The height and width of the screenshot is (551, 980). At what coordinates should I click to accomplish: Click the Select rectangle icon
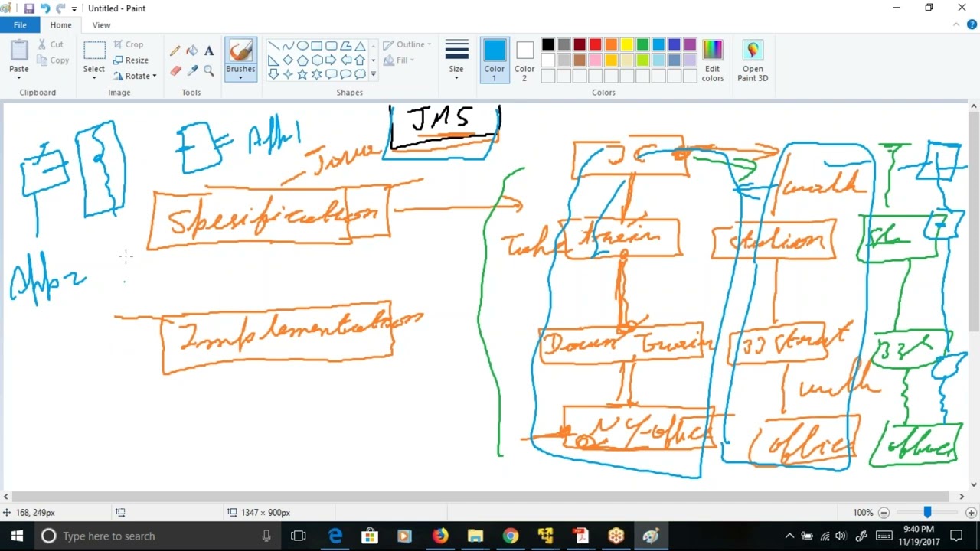[x=94, y=51]
